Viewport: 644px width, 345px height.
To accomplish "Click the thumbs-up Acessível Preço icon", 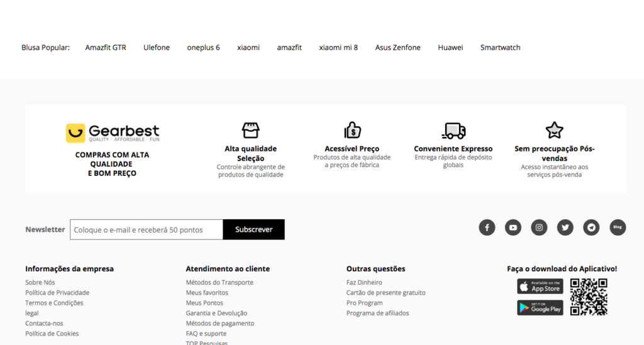I will [352, 130].
